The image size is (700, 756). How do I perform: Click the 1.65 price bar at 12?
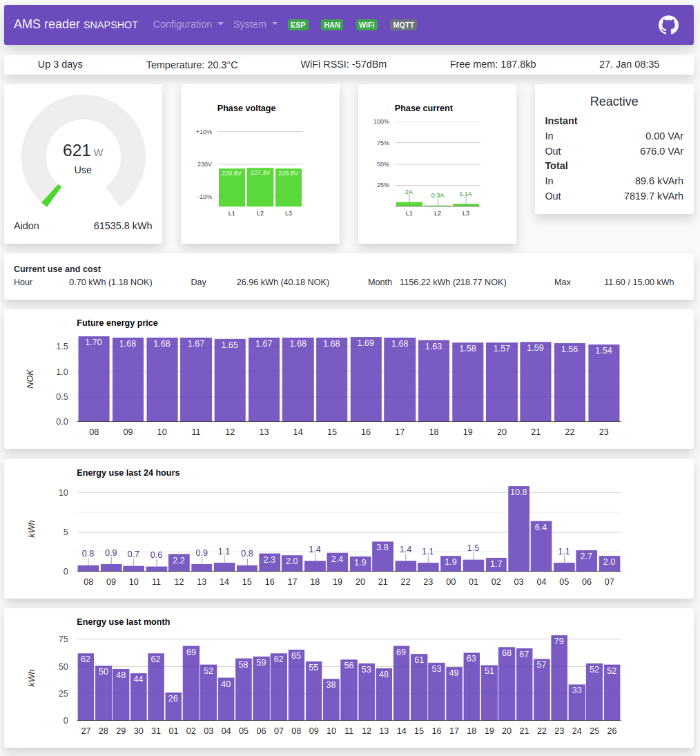click(x=230, y=380)
